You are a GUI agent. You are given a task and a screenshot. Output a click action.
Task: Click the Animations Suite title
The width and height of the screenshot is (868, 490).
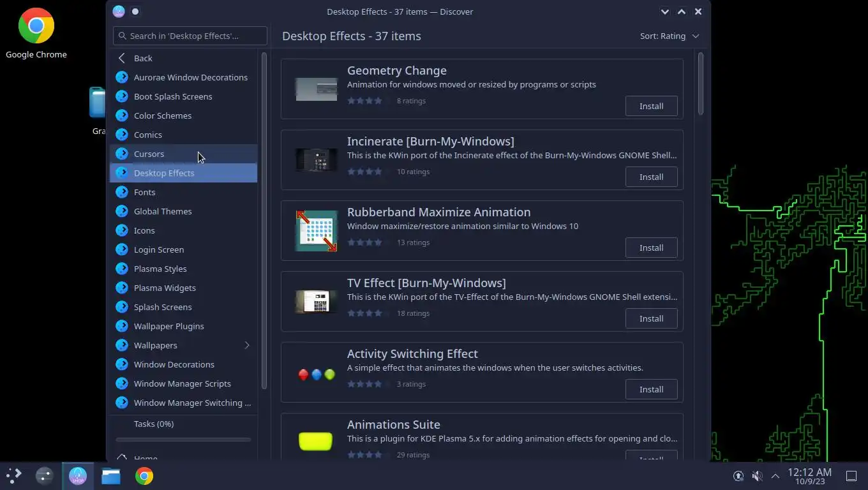[394, 424]
